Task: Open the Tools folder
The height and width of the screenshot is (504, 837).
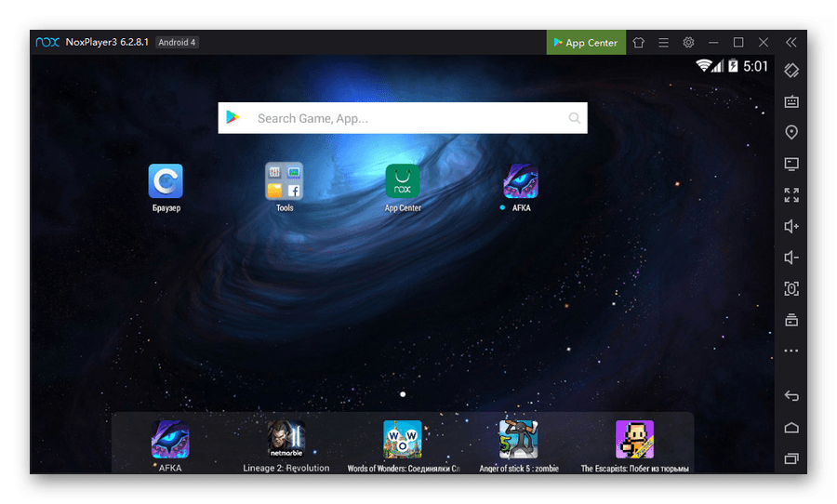Action: pyautogui.click(x=285, y=181)
